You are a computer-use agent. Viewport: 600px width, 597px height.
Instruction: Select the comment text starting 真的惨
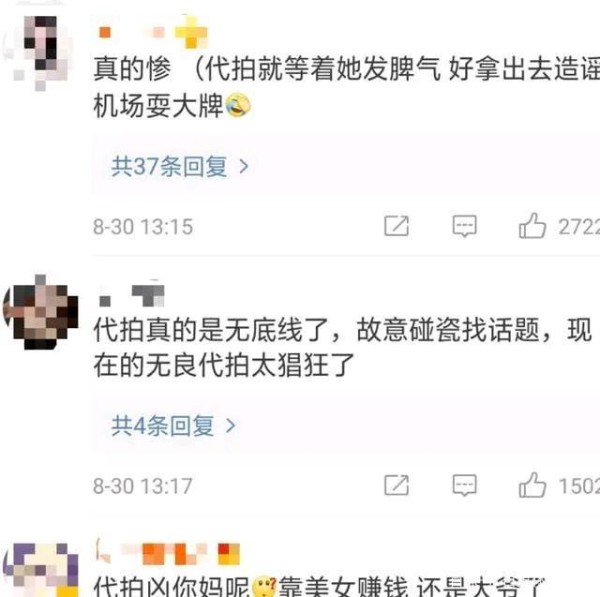tap(346, 87)
